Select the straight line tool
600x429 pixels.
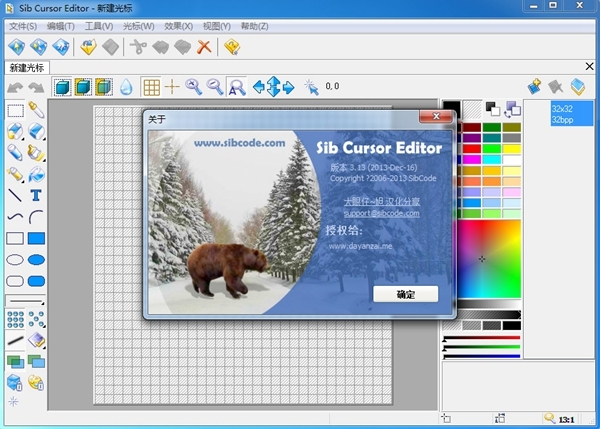tap(15, 195)
